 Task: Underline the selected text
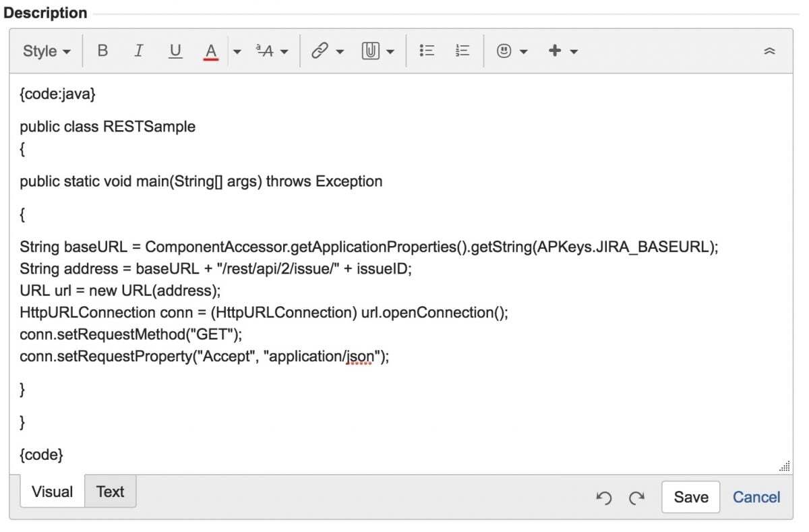pos(175,51)
